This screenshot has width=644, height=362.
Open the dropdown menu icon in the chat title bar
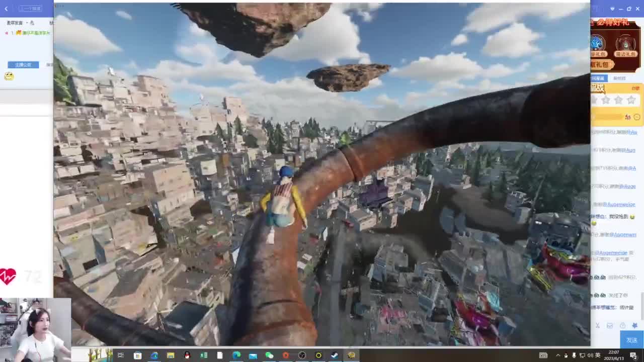(x=612, y=9)
